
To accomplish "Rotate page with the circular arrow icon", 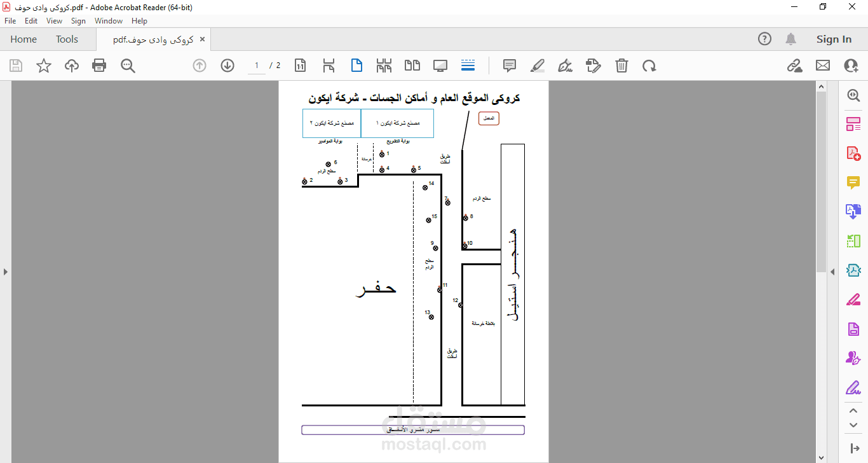I will 649,66.
